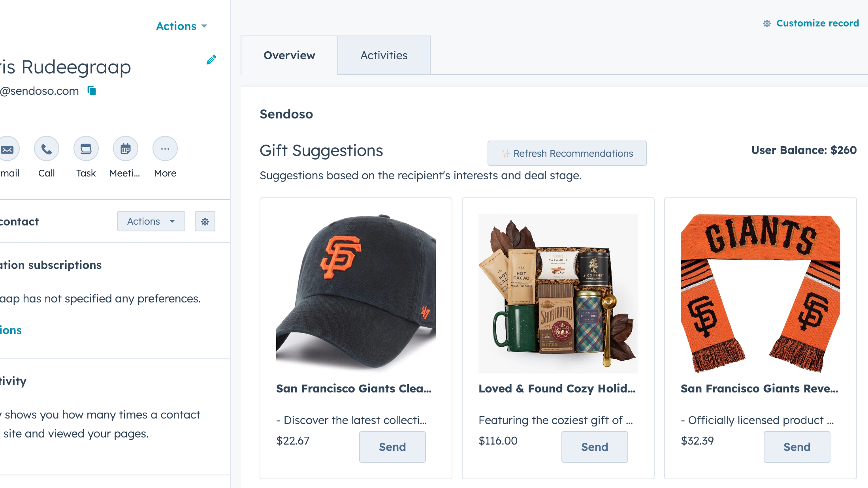Click the Email envelope icon
The width and height of the screenshot is (868, 488).
7,149
